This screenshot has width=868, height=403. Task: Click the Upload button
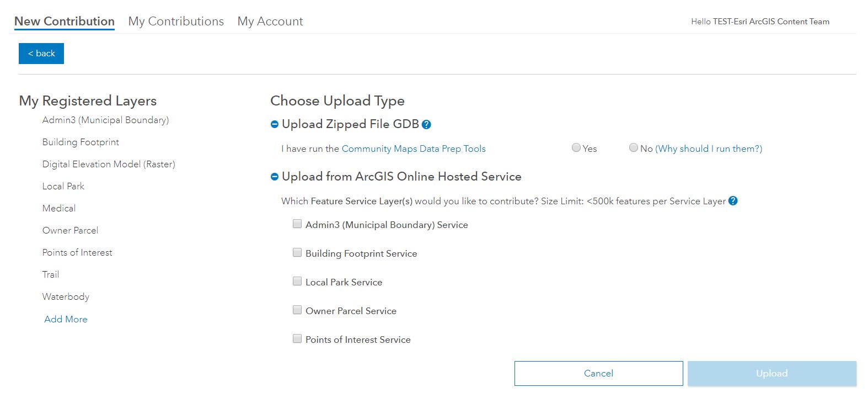(771, 373)
